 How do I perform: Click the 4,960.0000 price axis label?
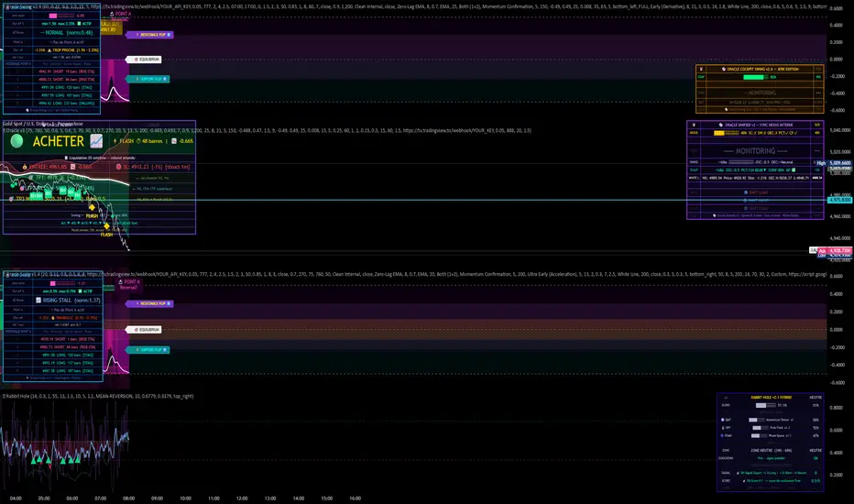coord(840,216)
